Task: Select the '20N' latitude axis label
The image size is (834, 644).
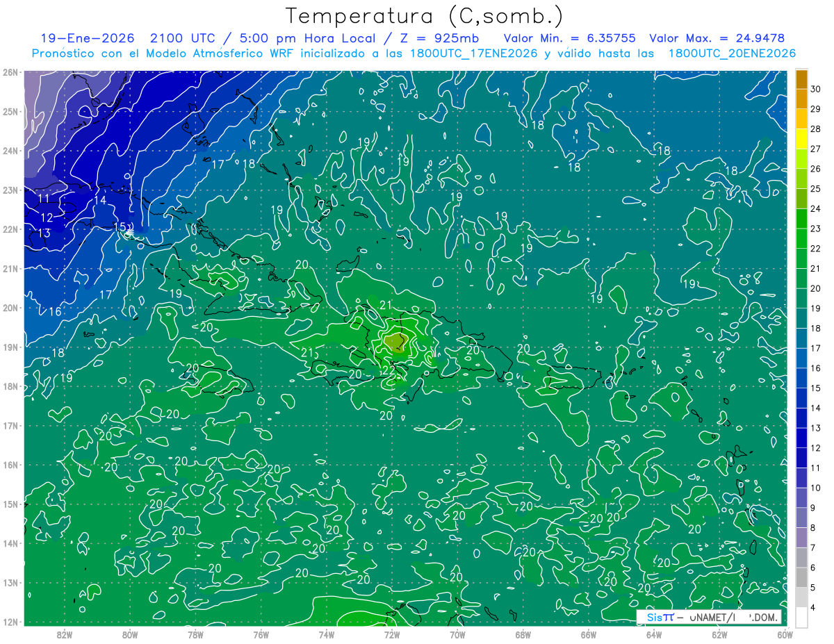Action: [x=10, y=308]
